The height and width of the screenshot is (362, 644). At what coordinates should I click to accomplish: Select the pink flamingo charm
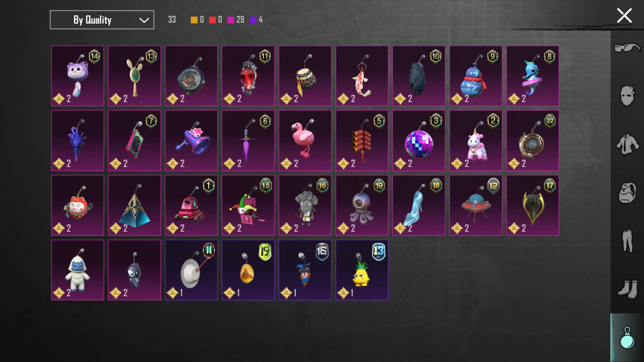305,140
